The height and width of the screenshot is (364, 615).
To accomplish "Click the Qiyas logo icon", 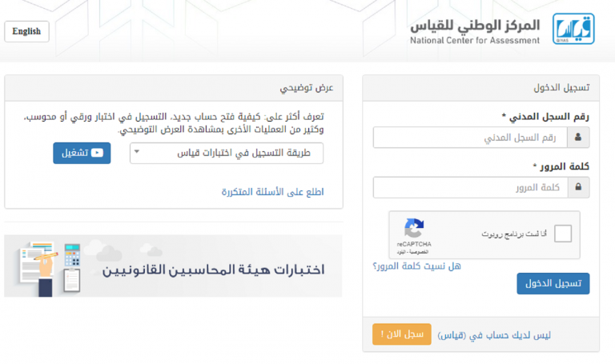I will 573,29.
